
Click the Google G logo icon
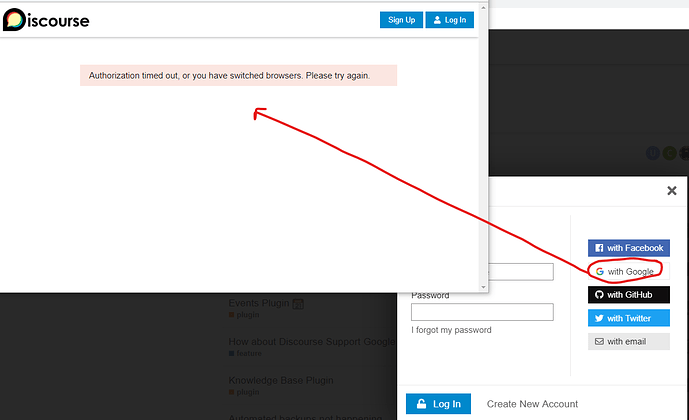tap(599, 272)
